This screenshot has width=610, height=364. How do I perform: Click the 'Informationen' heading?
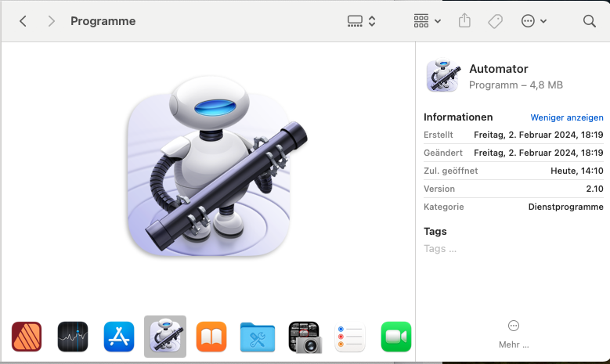coord(458,117)
